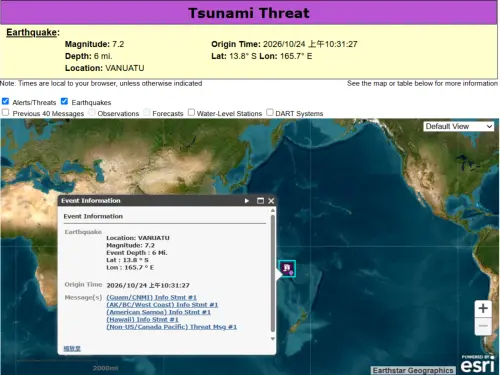Click the Earthquake heading at top
Image resolution: width=500 pixels, height=375 pixels.
pos(33,33)
